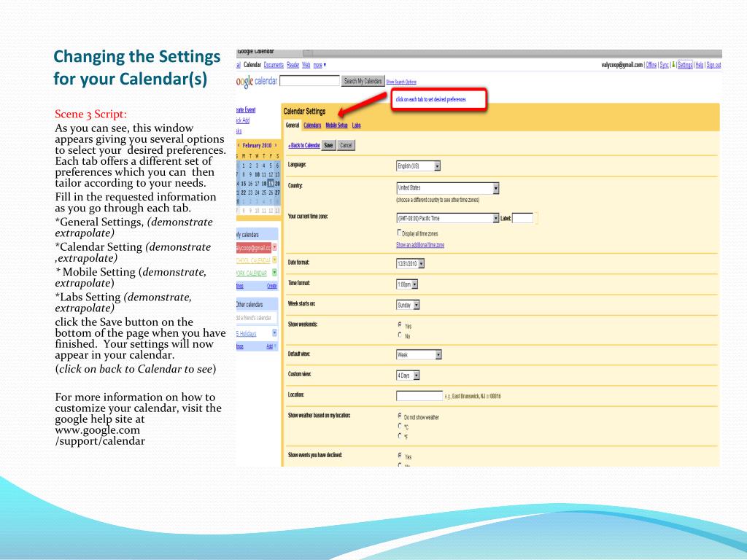Click the Save button
The height and width of the screenshot is (560, 747).
click(x=329, y=145)
